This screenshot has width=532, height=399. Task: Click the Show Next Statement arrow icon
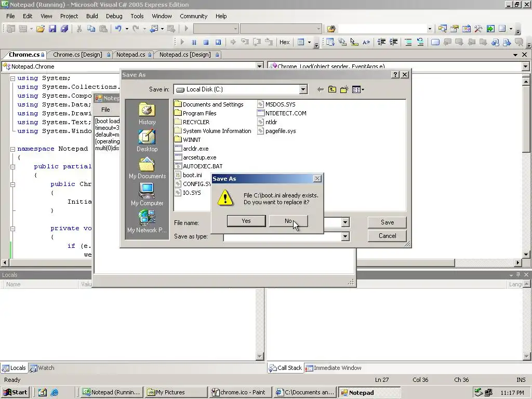(x=233, y=42)
